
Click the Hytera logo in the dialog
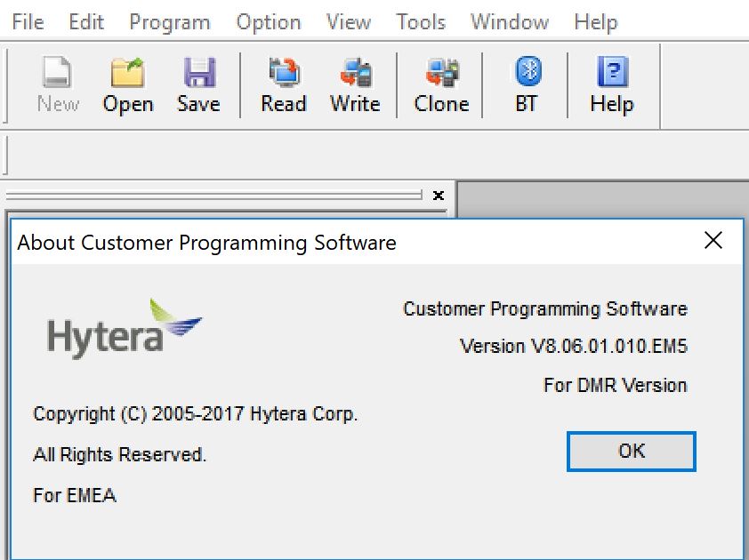click(125, 329)
